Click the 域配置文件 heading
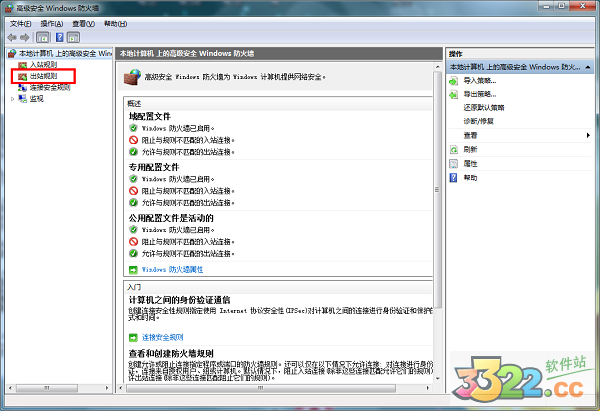Image resolution: width=600 pixels, height=411 pixels. (x=150, y=116)
